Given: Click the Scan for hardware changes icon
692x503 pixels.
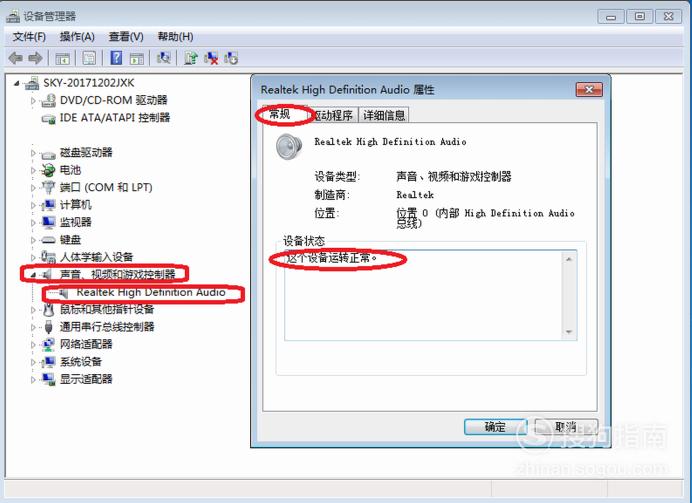Looking at the screenshot, I should 164,58.
